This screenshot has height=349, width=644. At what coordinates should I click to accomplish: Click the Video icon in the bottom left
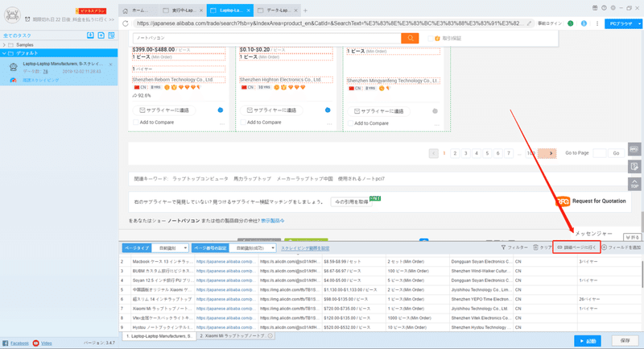click(x=35, y=343)
